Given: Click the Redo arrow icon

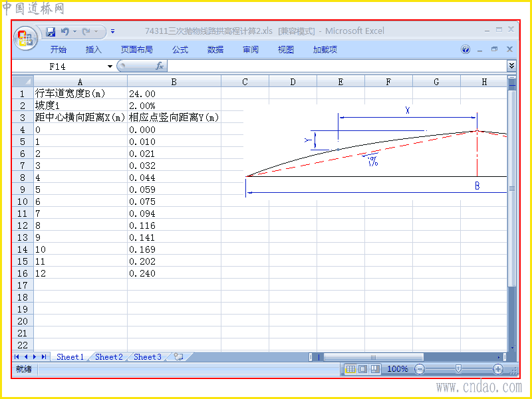Looking at the screenshot, I should click(86, 32).
